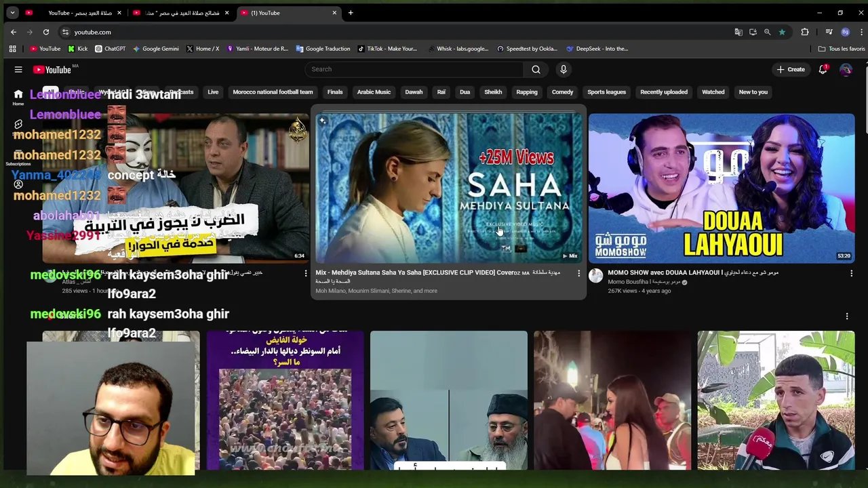Open Chrome page zoom magnifier icon
The width and height of the screenshot is (868, 488).
767,32
